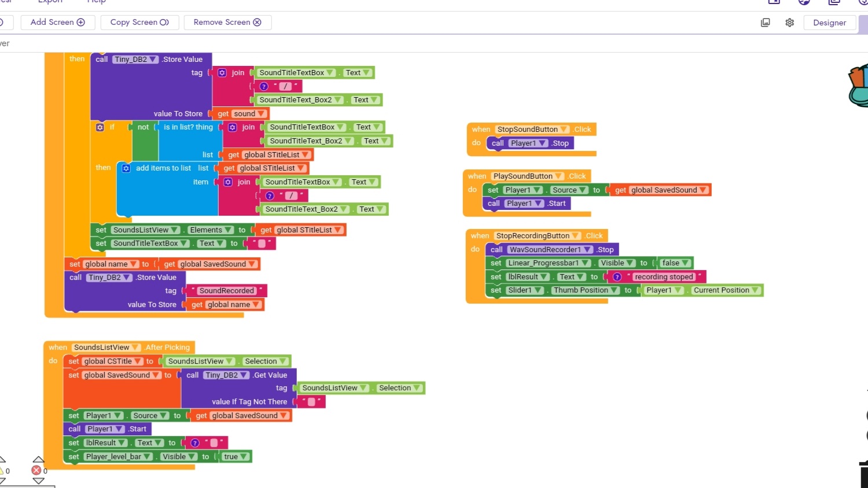
Task: Click the Remove Screen button
Action: 227,22
